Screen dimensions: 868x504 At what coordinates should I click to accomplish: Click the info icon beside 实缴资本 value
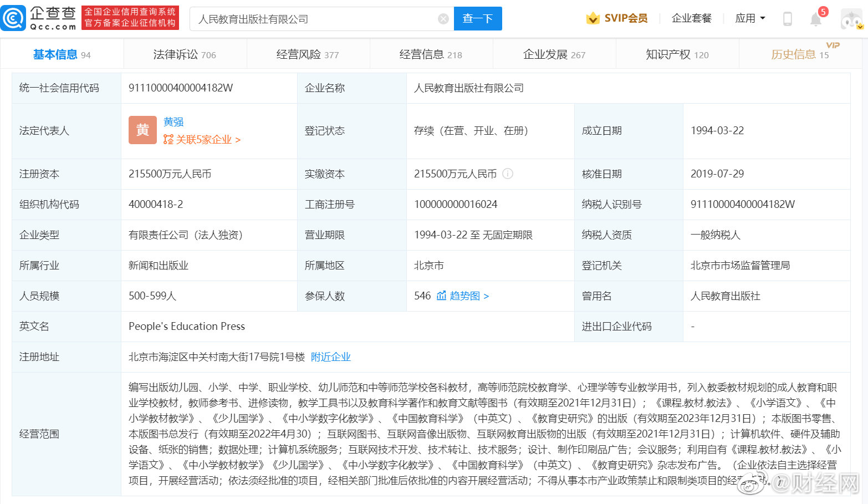(508, 174)
